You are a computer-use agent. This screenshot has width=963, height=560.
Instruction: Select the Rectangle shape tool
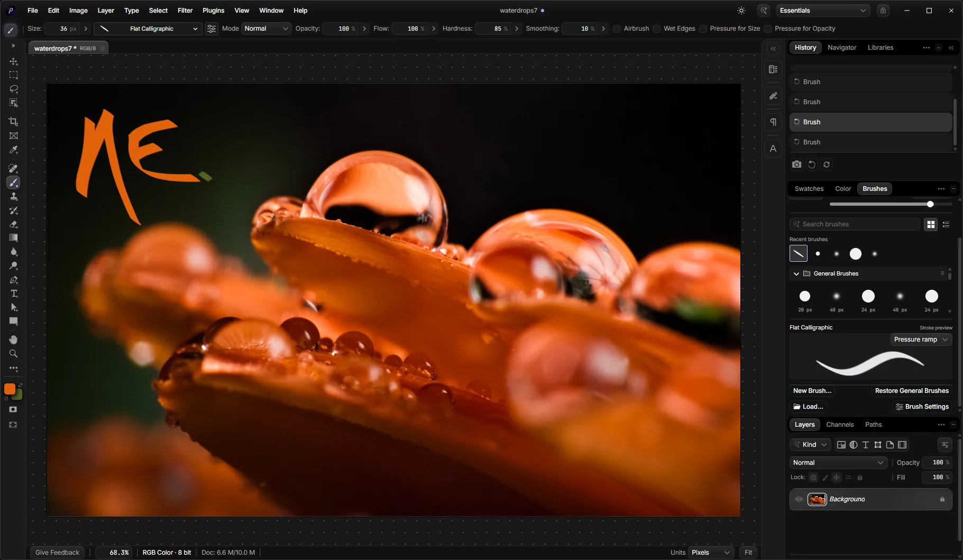pyautogui.click(x=14, y=321)
